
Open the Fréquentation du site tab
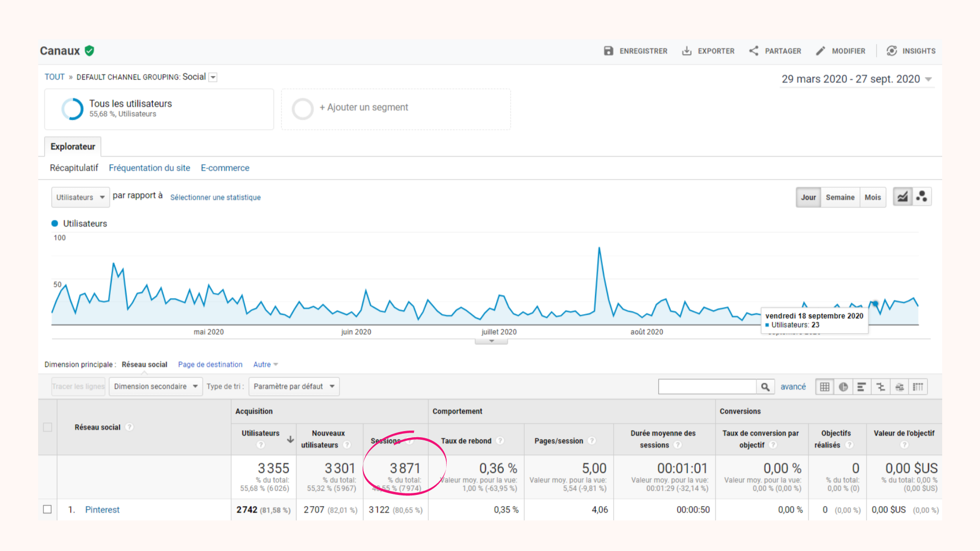tap(149, 168)
